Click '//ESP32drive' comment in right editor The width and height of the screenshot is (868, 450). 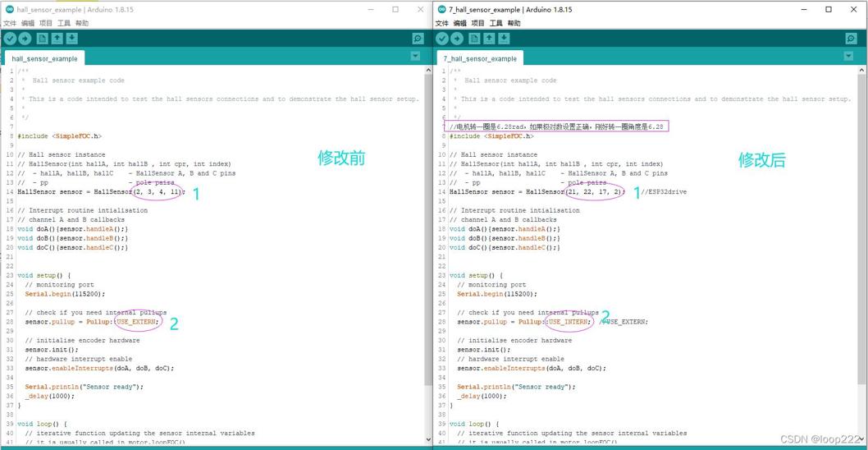point(664,192)
